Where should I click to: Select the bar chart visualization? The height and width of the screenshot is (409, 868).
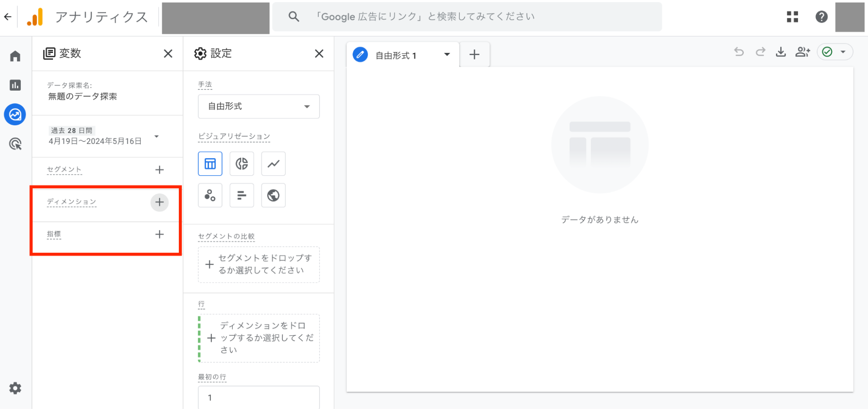coord(242,195)
